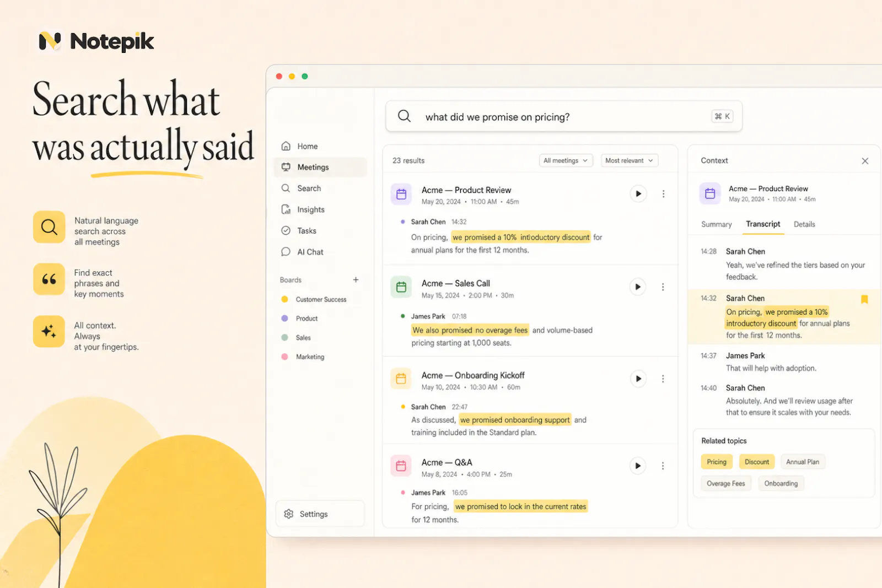This screenshot has width=882, height=588.
Task: Click highlighted 'we promised onboarding support' snippet
Action: tap(515, 420)
